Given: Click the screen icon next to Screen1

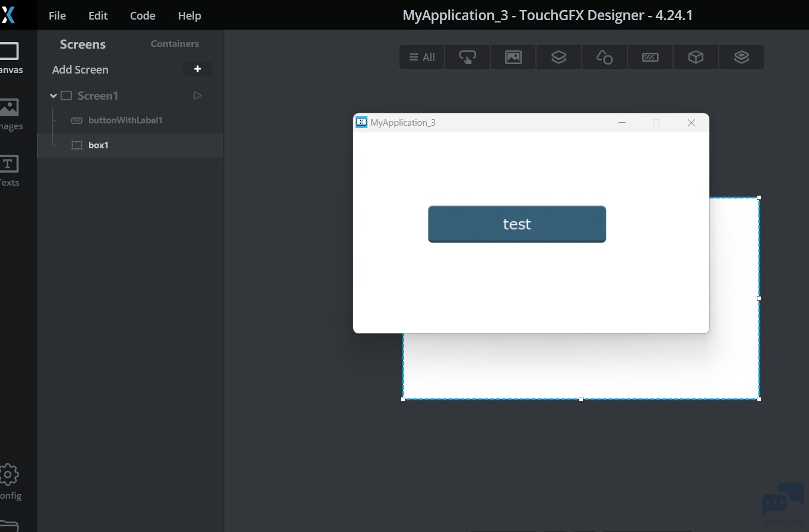Looking at the screenshot, I should click(66, 95).
